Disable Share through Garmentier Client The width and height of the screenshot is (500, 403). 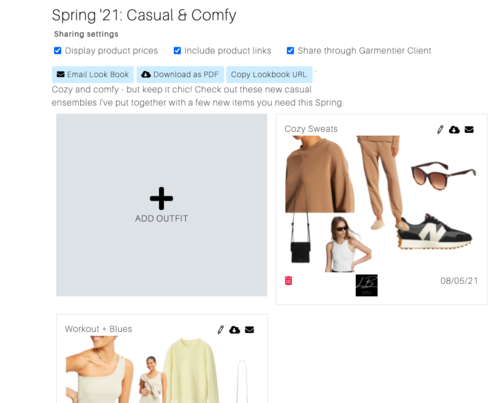click(290, 50)
